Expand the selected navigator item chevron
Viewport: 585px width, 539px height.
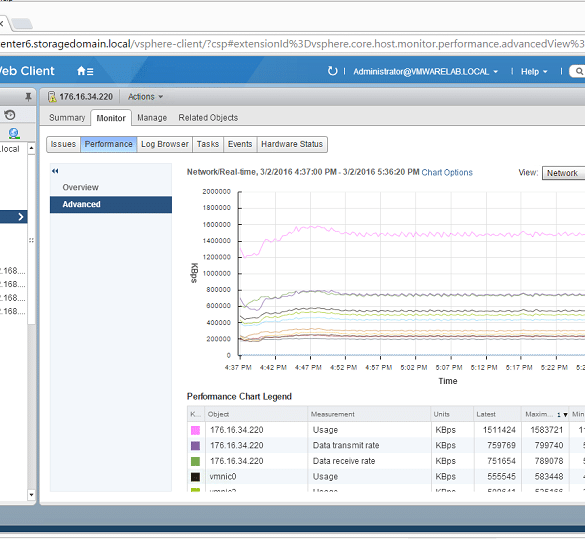[21, 217]
